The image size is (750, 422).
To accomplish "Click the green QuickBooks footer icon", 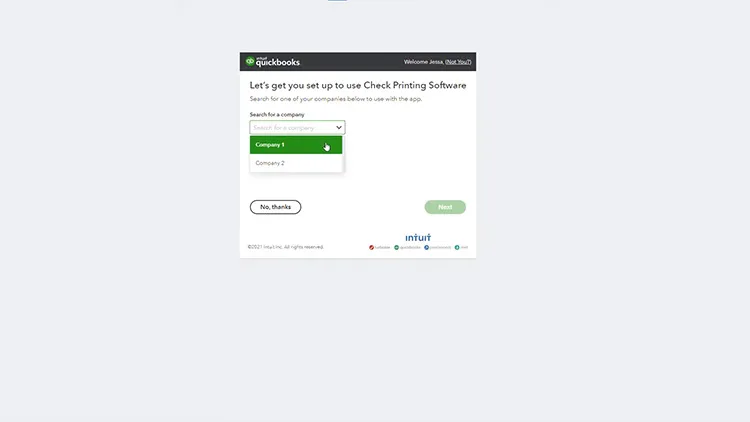I will click(396, 247).
